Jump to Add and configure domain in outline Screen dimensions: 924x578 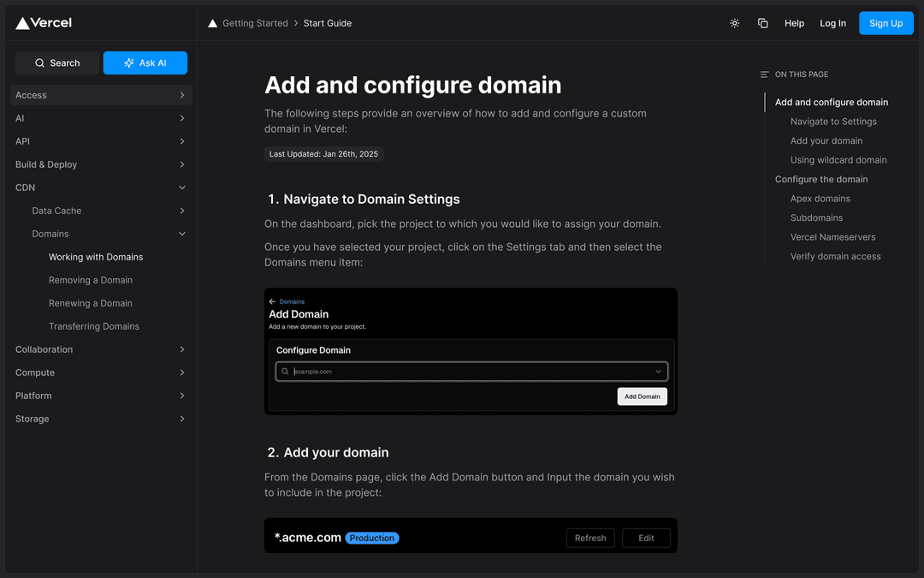pos(832,102)
